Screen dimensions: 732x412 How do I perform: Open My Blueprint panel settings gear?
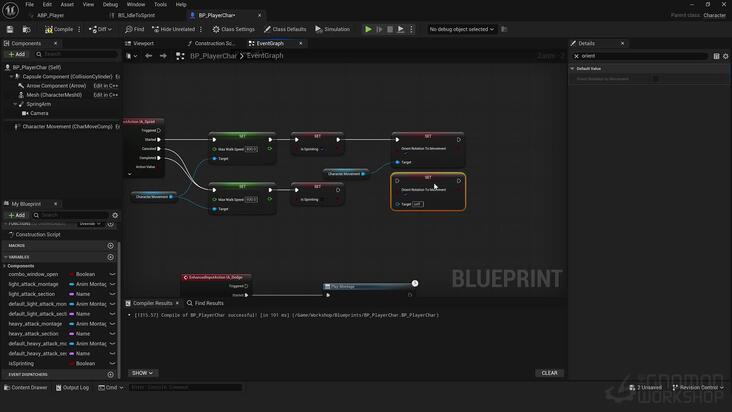[x=115, y=215]
